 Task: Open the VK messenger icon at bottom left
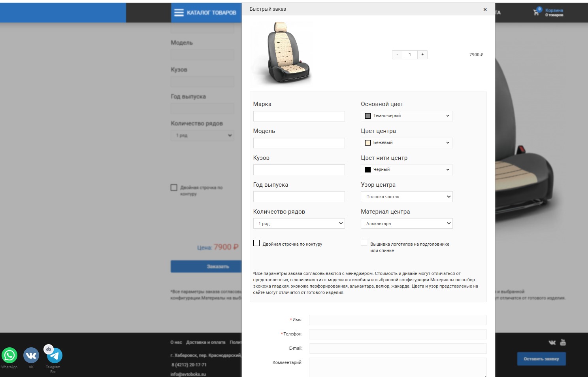tap(31, 355)
